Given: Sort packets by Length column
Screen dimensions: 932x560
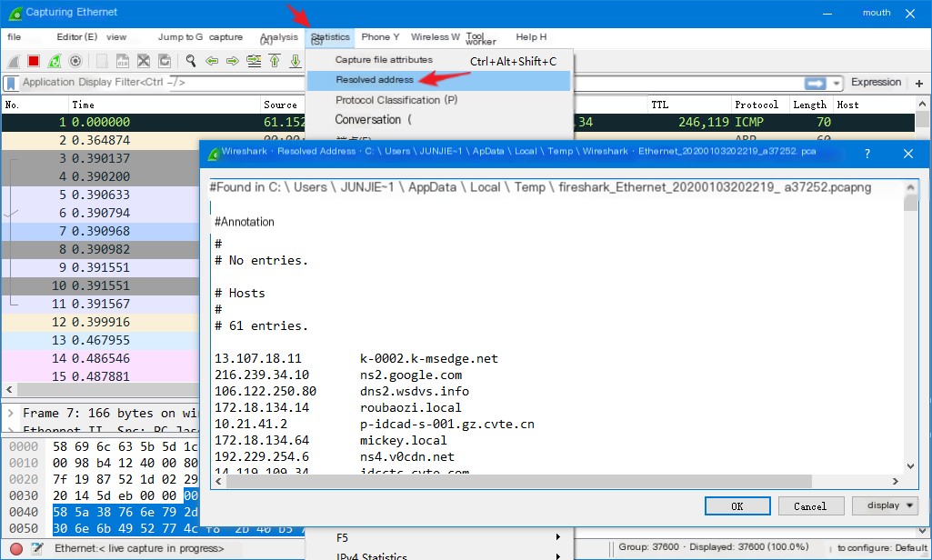Looking at the screenshot, I should click(x=809, y=105).
